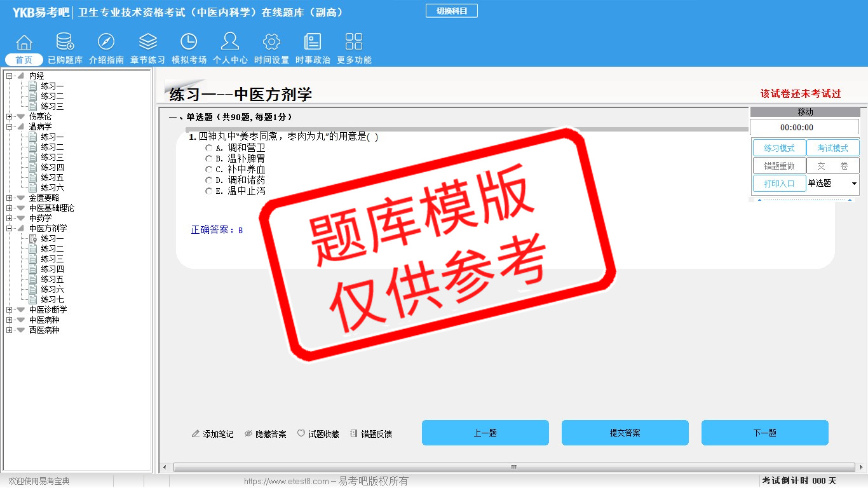Screen dimensions: 868x488
Task: Switch to 练习模式 practice mode
Action: click(x=779, y=148)
